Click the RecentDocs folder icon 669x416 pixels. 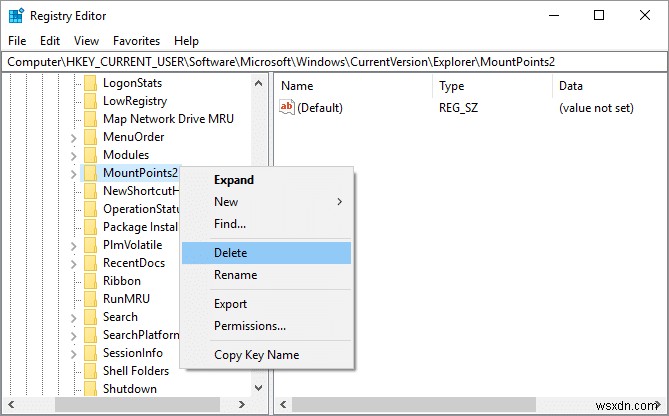90,263
